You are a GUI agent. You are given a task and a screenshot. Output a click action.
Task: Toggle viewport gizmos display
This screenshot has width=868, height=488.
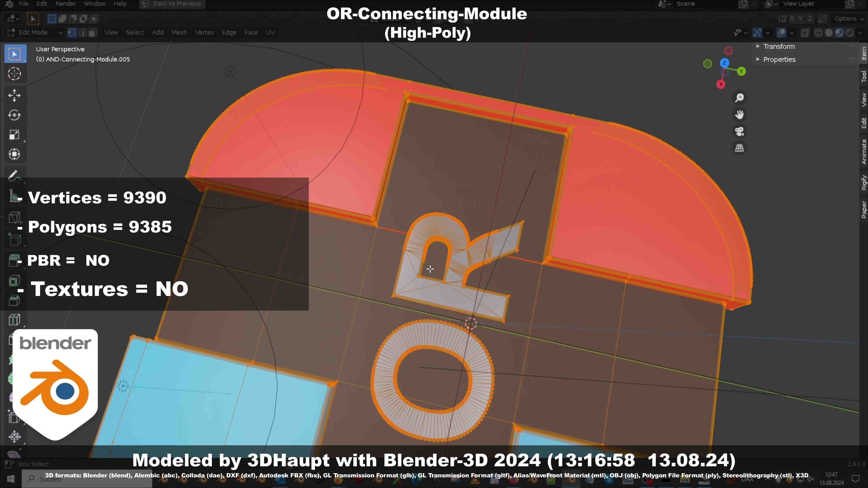click(x=757, y=33)
